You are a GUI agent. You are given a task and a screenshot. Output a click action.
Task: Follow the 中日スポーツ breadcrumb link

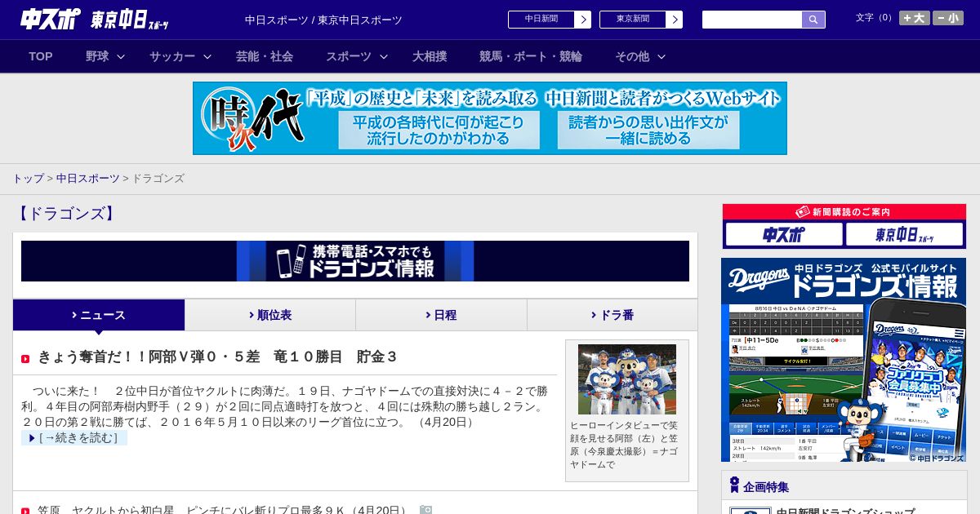tap(87, 178)
